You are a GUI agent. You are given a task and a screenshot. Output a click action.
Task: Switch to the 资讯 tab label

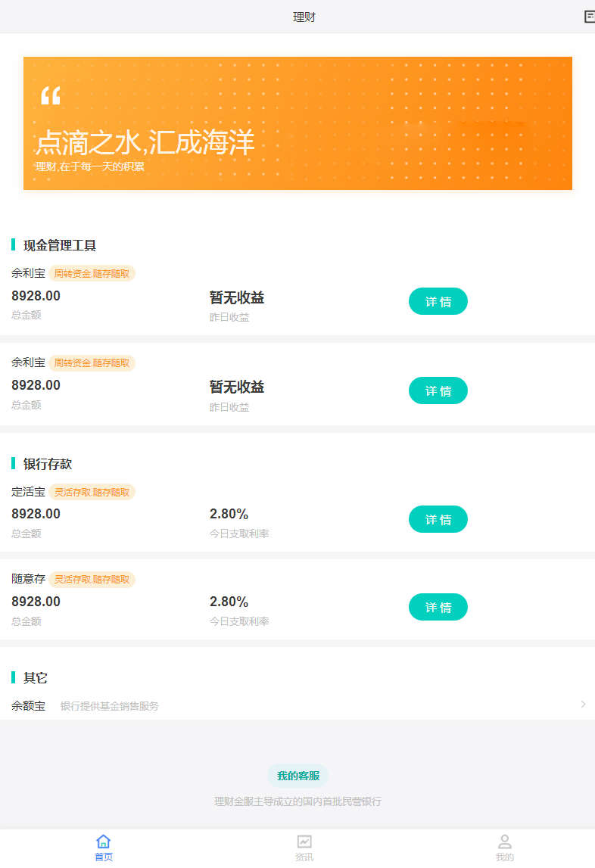[x=304, y=857]
